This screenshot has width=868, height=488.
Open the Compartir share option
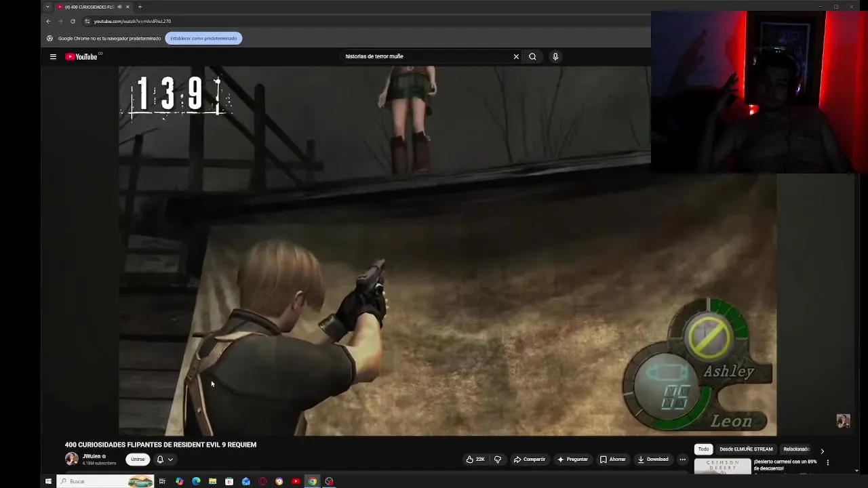coord(530,460)
